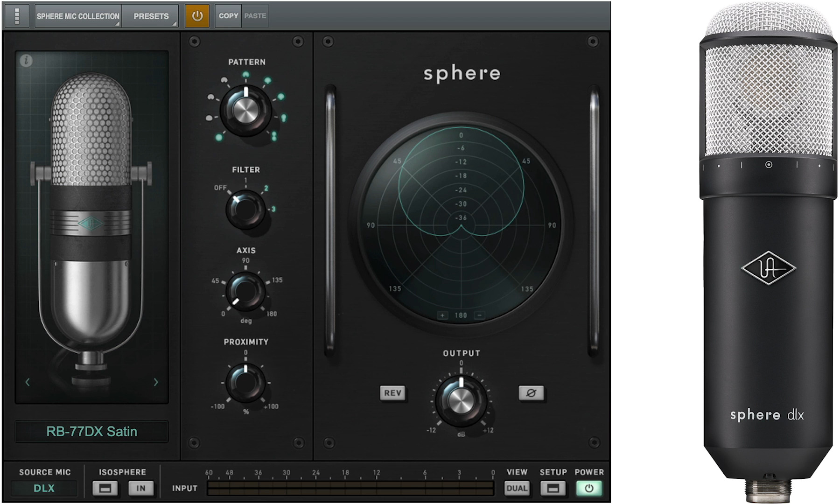840x504 pixels.
Task: Toggle the polarity invert button
Action: 531,393
